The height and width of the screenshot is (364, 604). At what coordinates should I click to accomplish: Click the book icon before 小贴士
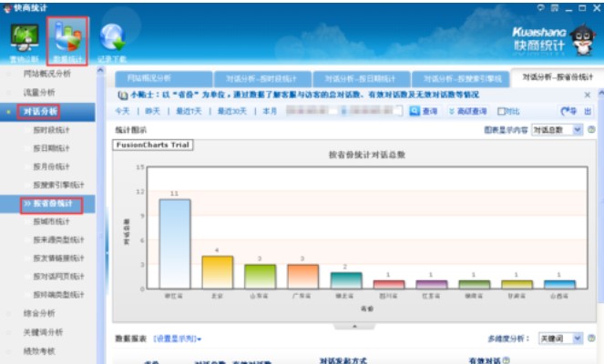pyautogui.click(x=123, y=95)
